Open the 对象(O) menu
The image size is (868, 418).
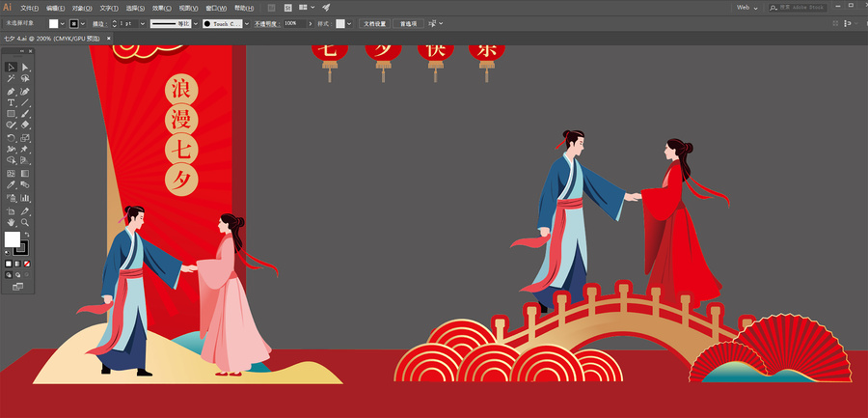(82, 9)
